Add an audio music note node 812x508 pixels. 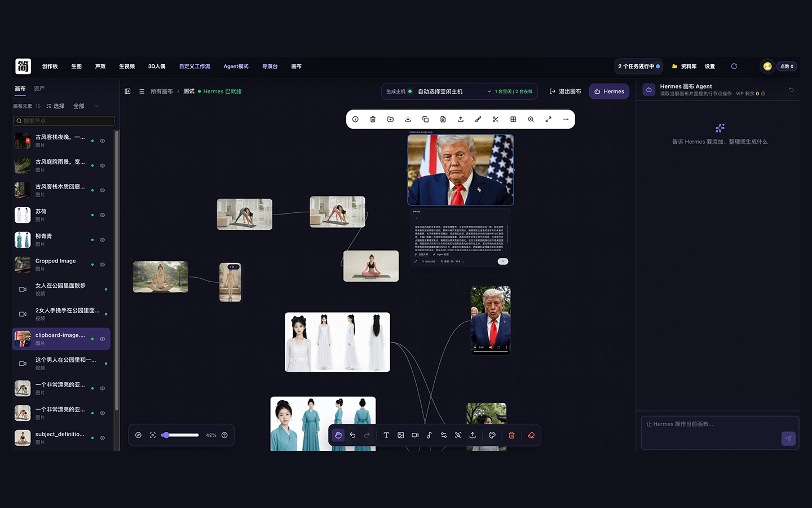pos(429,435)
